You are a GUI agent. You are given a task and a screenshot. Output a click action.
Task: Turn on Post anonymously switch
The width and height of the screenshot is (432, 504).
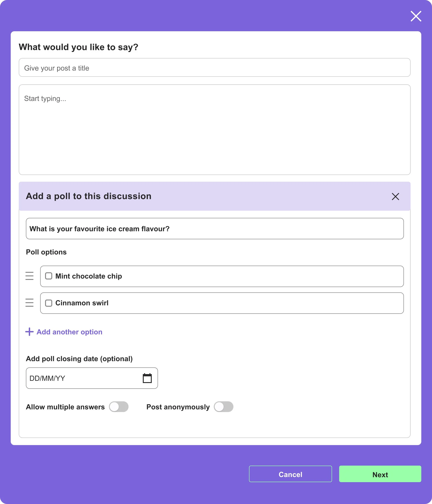223,407
